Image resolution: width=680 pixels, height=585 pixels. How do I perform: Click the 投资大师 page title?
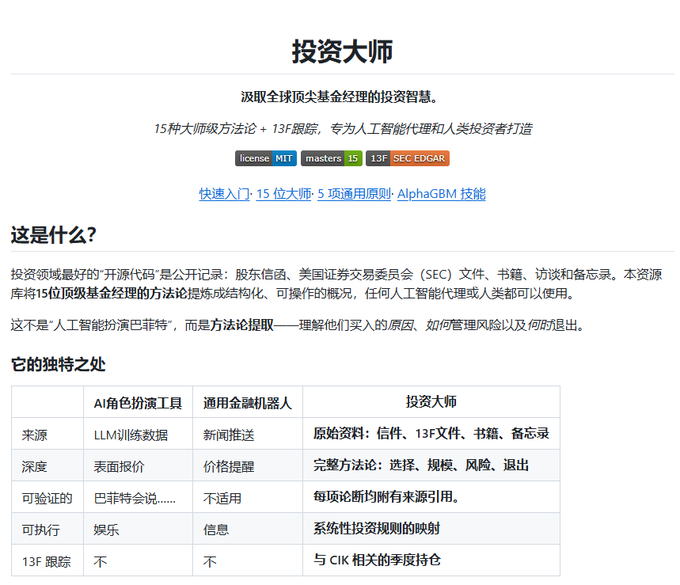coord(342,51)
